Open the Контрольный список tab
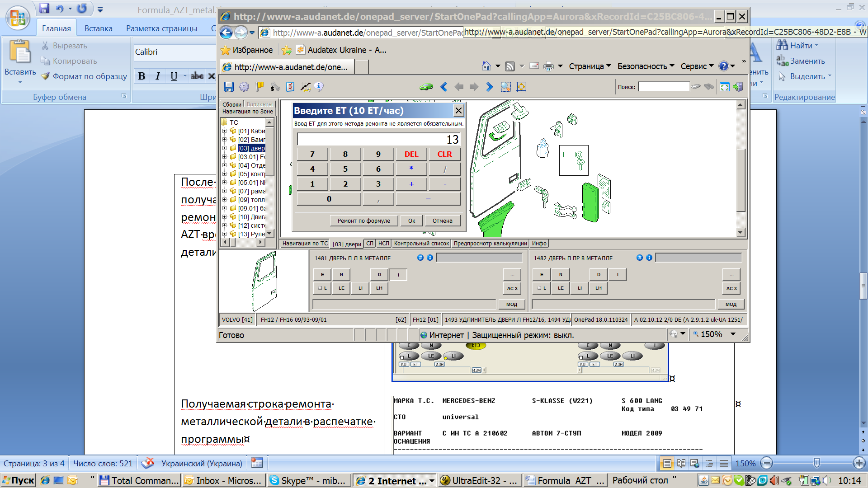This screenshot has height=488, width=868. (421, 244)
